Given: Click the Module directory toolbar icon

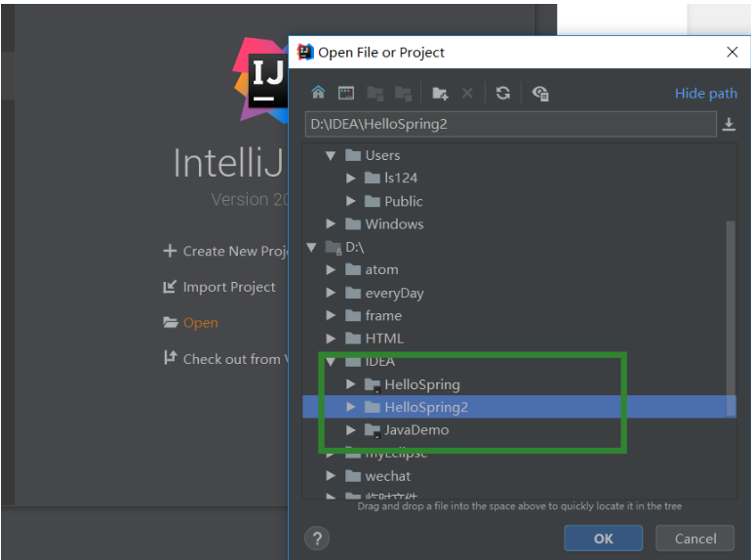Looking at the screenshot, I should (x=403, y=93).
